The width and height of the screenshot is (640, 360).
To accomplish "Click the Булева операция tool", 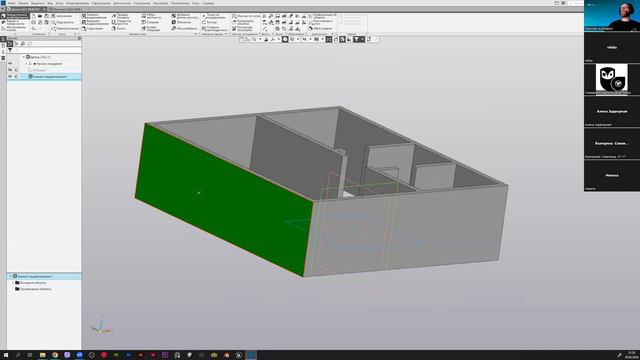I will [151, 29].
